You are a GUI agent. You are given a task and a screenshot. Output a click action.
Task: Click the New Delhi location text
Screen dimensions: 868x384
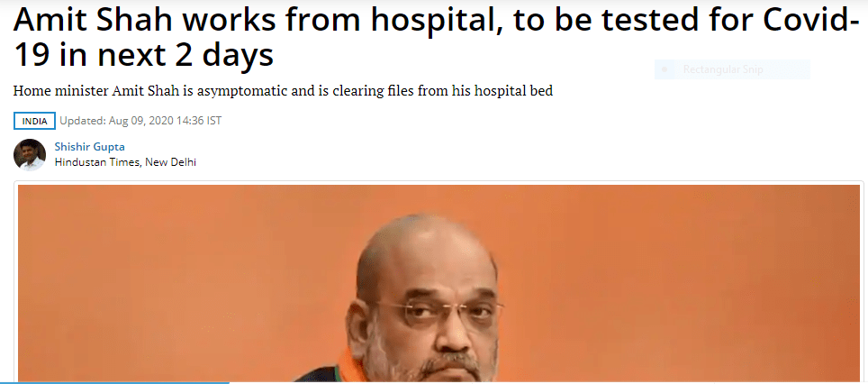pyautogui.click(x=170, y=162)
